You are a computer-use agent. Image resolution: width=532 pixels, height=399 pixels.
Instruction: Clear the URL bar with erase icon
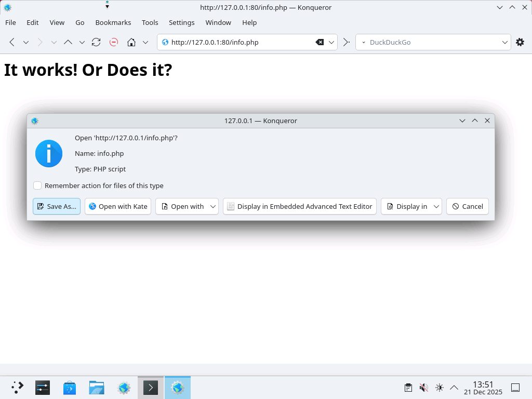tap(320, 42)
